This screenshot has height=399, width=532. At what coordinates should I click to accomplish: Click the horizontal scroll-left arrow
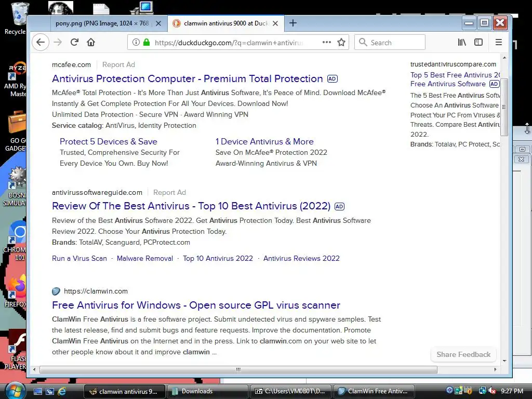click(34, 369)
